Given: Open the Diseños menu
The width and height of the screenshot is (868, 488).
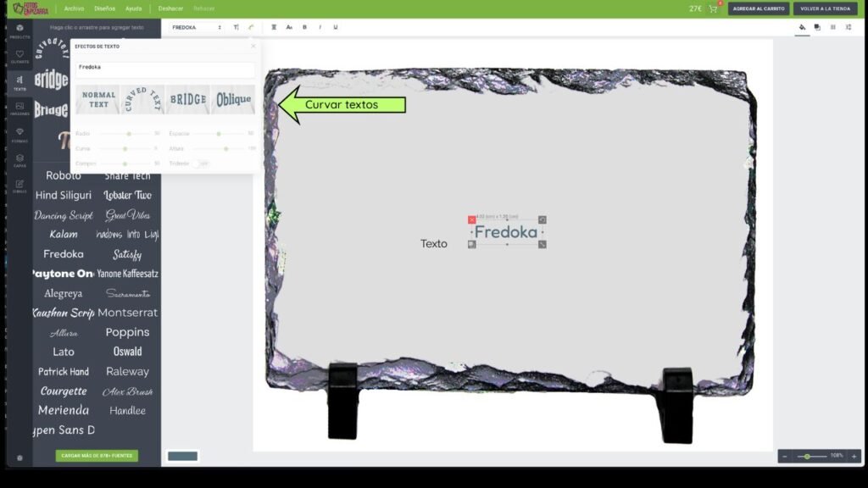Looking at the screenshot, I should [x=105, y=8].
